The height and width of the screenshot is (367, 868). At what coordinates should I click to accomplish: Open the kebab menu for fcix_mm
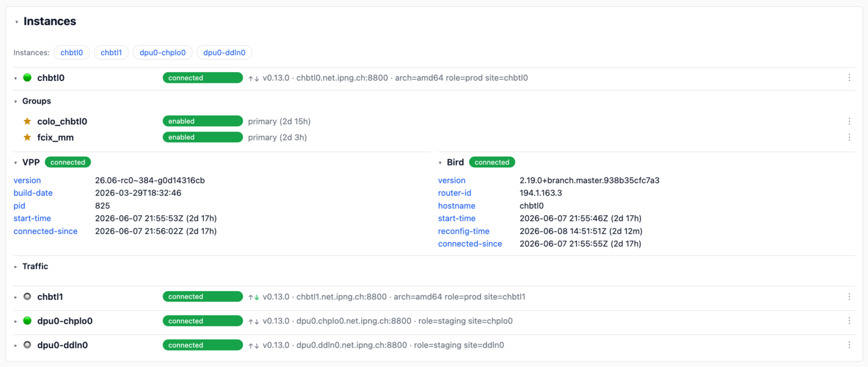(x=849, y=137)
